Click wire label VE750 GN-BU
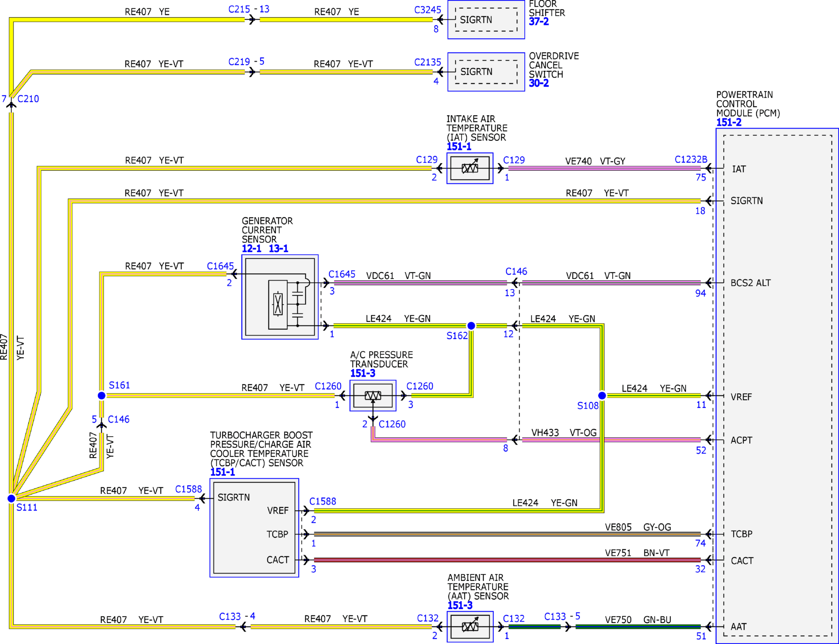Screen dimensions: 839x644 coord(638,620)
